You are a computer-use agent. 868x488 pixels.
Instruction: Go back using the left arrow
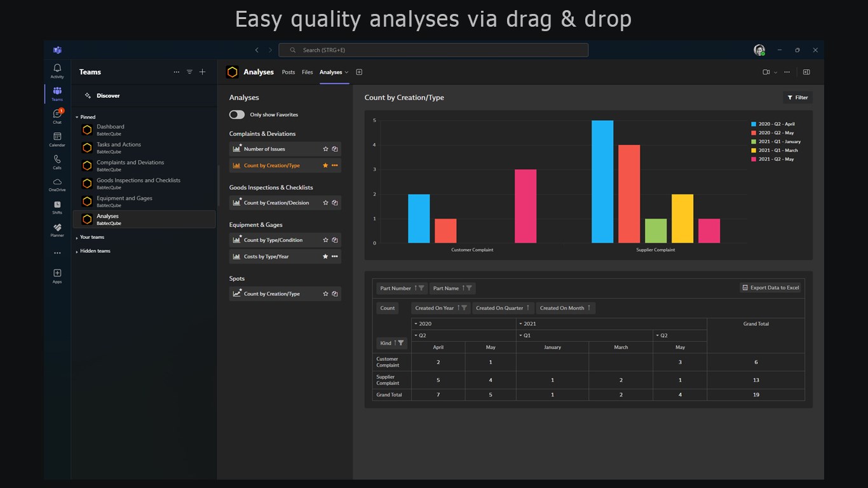pos(257,50)
